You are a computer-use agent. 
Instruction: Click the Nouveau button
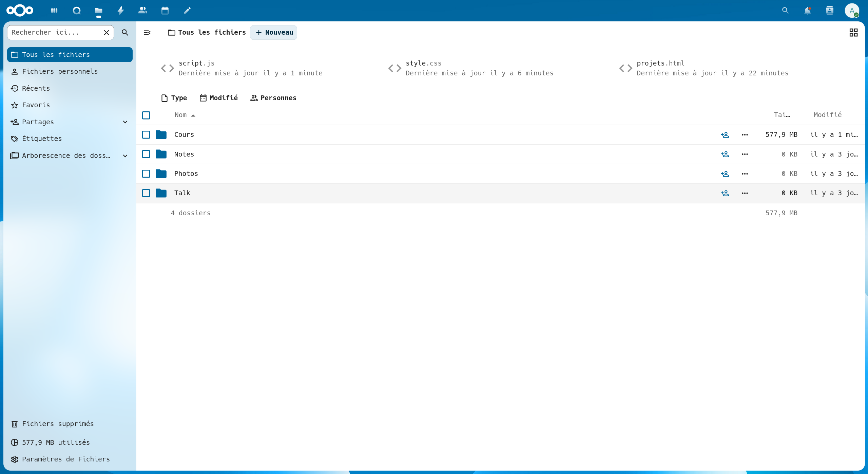pyautogui.click(x=274, y=33)
